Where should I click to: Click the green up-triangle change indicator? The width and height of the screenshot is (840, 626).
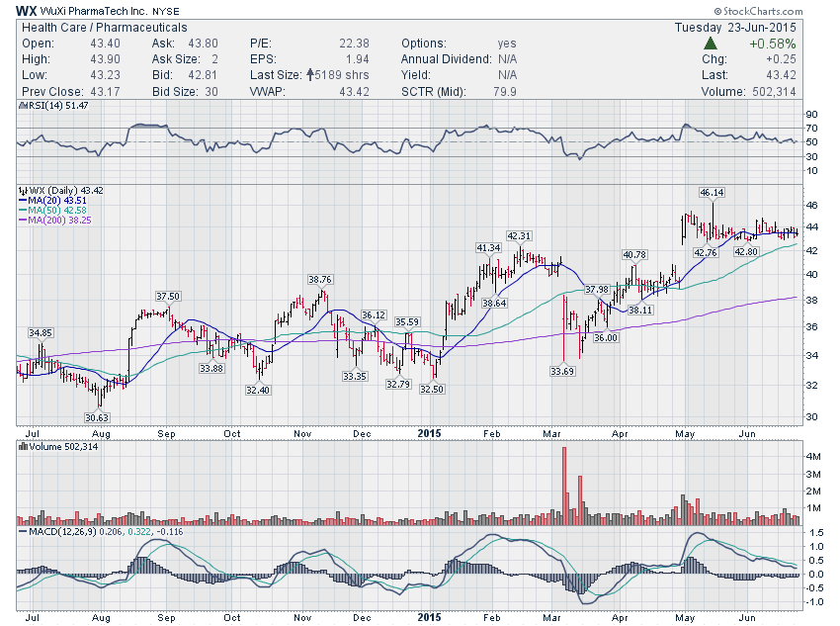pyautogui.click(x=711, y=44)
